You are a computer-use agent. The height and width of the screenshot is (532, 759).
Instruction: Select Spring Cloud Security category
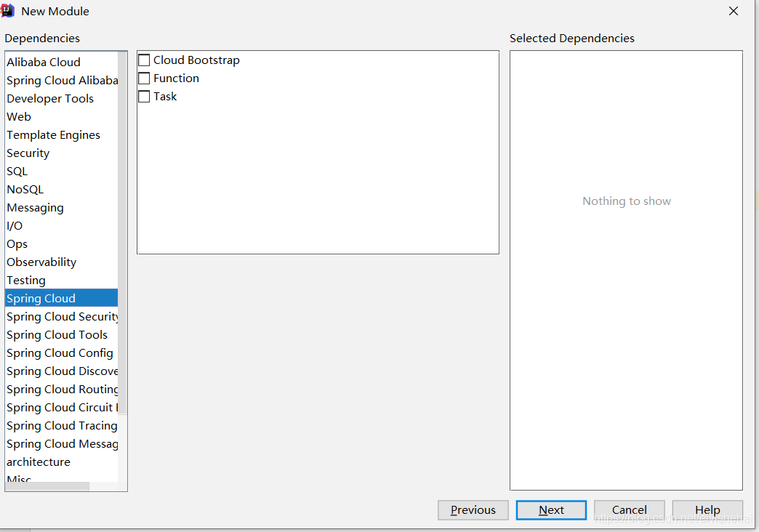click(62, 317)
